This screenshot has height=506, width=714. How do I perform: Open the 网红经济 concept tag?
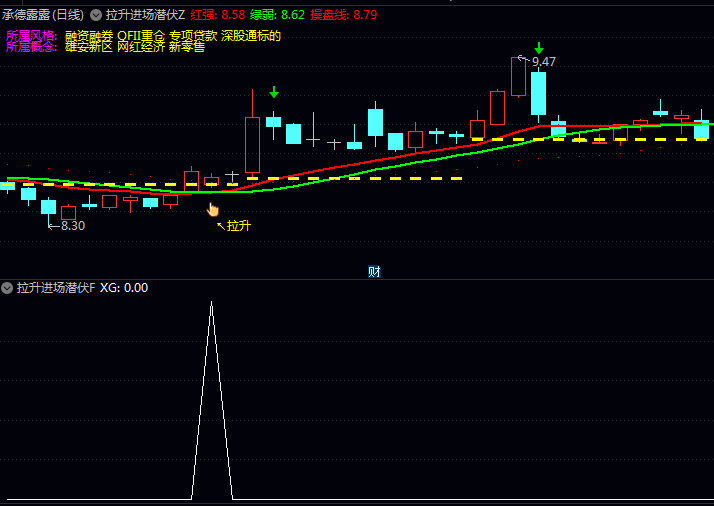[x=141, y=47]
